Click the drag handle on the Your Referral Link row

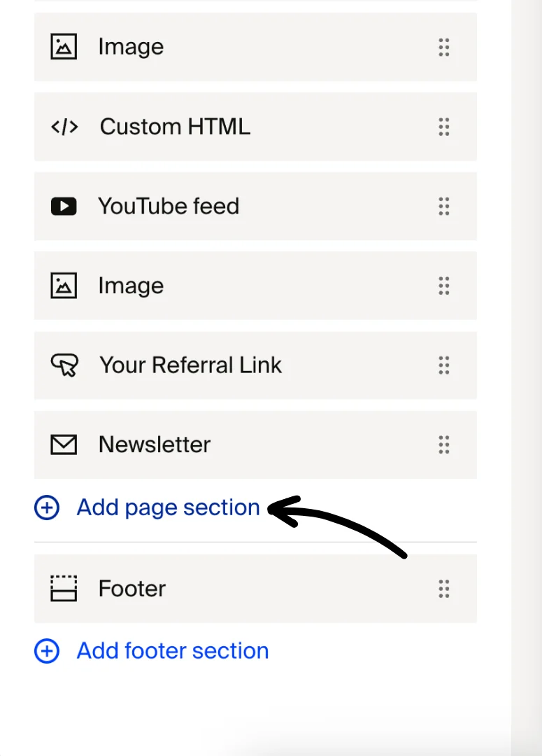click(444, 365)
